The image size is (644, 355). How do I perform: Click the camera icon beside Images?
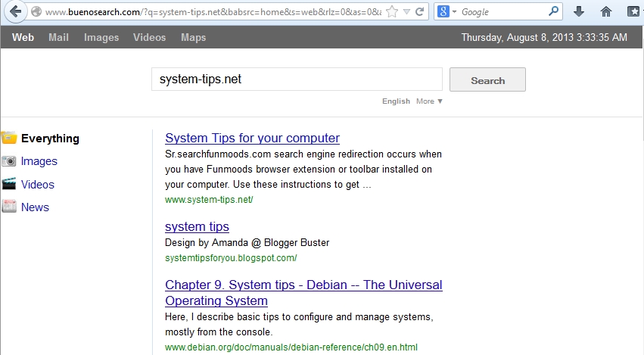click(x=9, y=161)
